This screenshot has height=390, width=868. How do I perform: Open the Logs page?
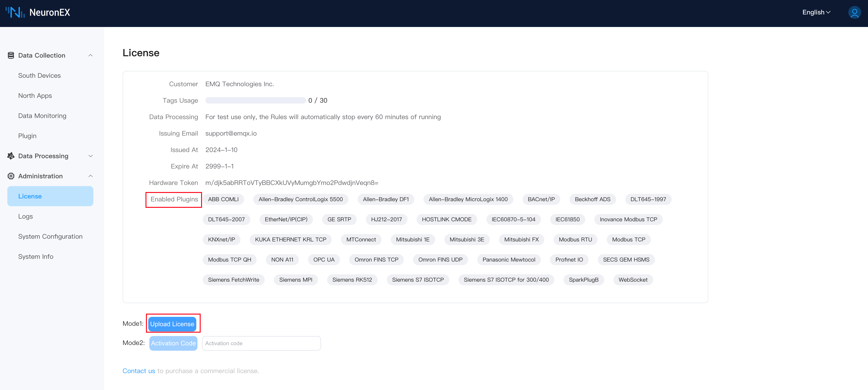click(26, 216)
